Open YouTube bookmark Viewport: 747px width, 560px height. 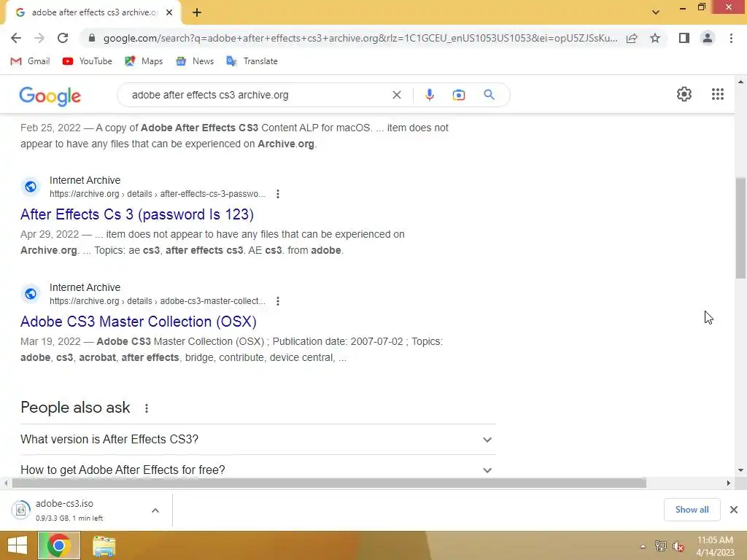[x=88, y=61]
